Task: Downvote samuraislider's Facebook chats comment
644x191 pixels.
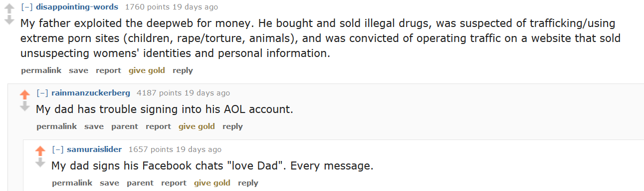Action: coord(40,162)
